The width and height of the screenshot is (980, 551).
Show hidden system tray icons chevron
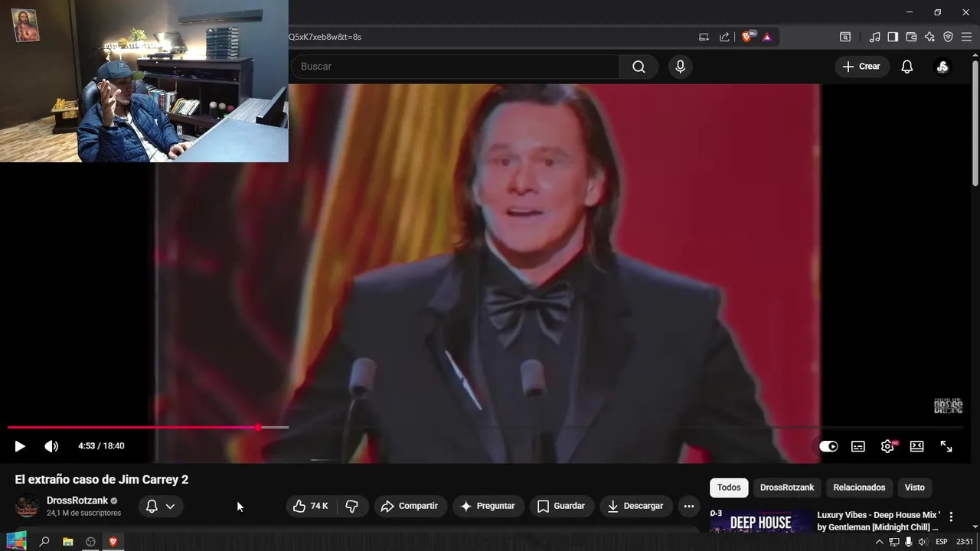click(879, 542)
